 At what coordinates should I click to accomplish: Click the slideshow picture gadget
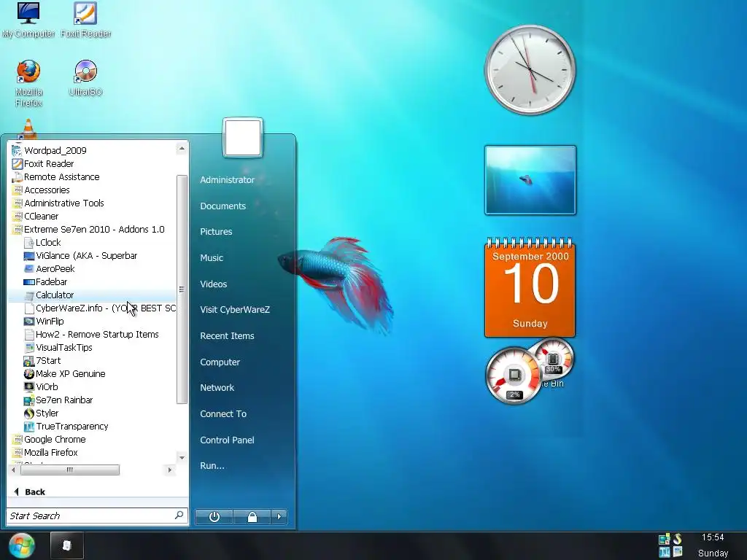click(x=530, y=180)
